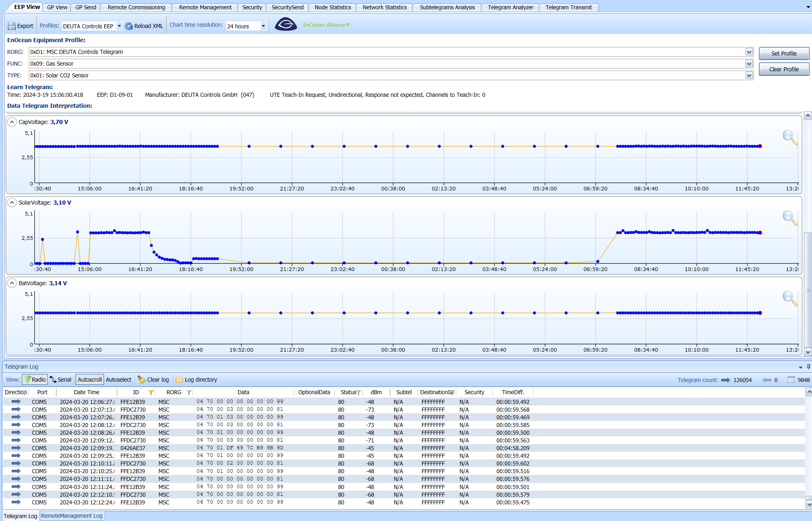Disable Autoscroll in the Telegram Log
812x521 pixels.
tap(89, 379)
